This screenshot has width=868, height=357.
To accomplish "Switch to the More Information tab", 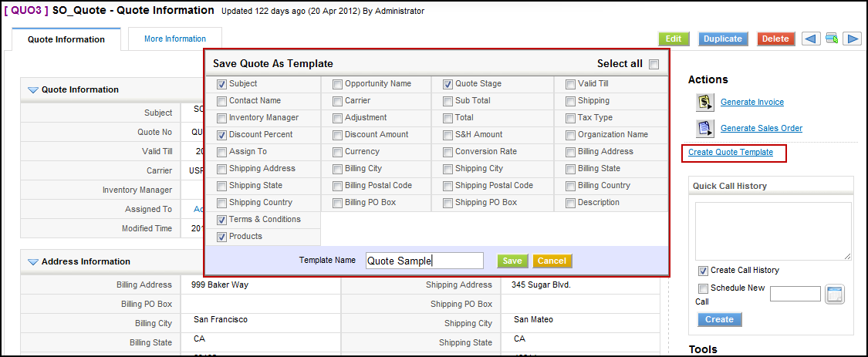I will pos(175,39).
